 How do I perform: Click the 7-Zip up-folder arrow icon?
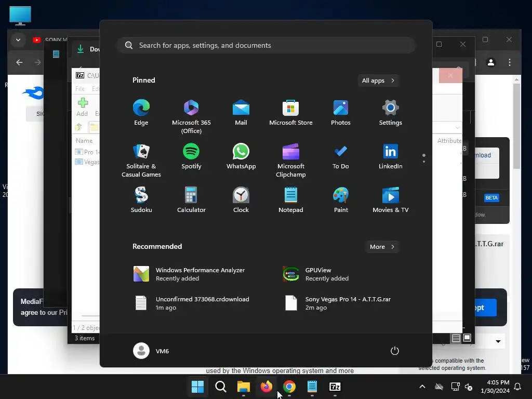click(x=78, y=127)
